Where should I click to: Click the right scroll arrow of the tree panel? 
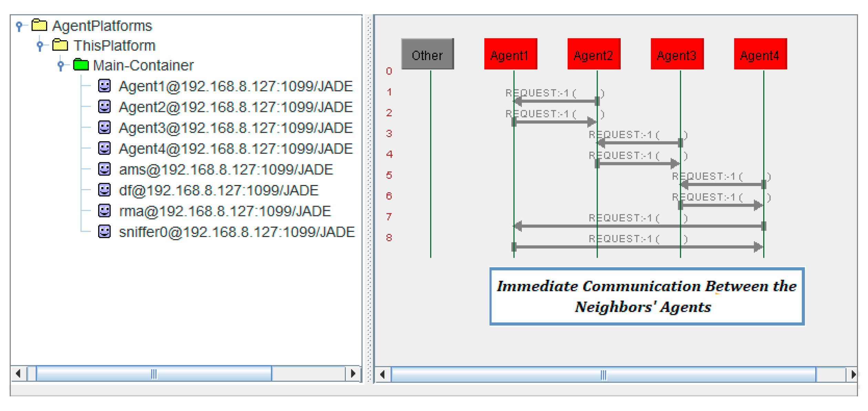point(353,373)
